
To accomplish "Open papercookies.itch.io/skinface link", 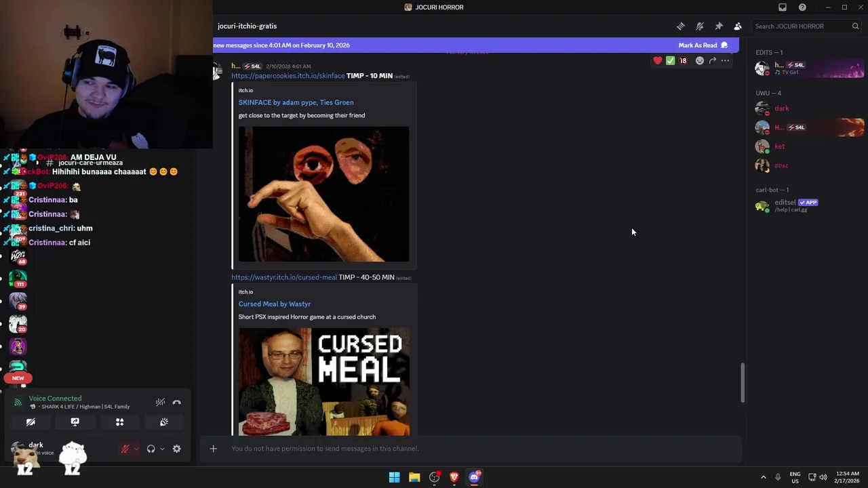I will tap(288, 76).
